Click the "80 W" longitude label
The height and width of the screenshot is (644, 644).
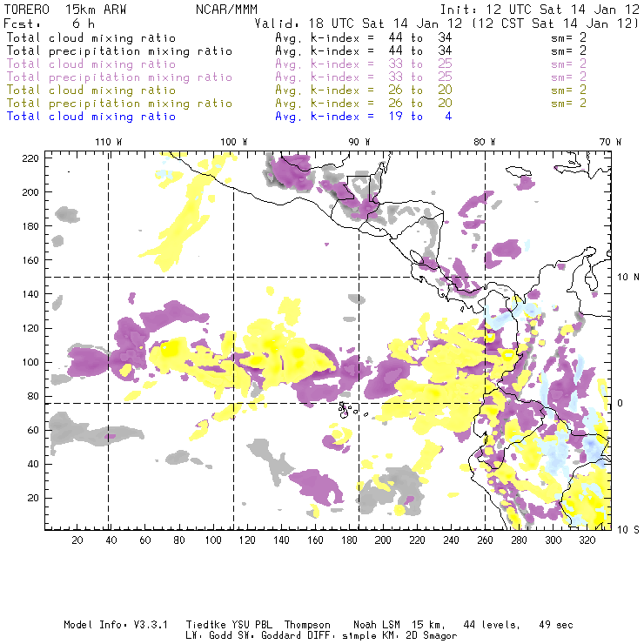485,142
